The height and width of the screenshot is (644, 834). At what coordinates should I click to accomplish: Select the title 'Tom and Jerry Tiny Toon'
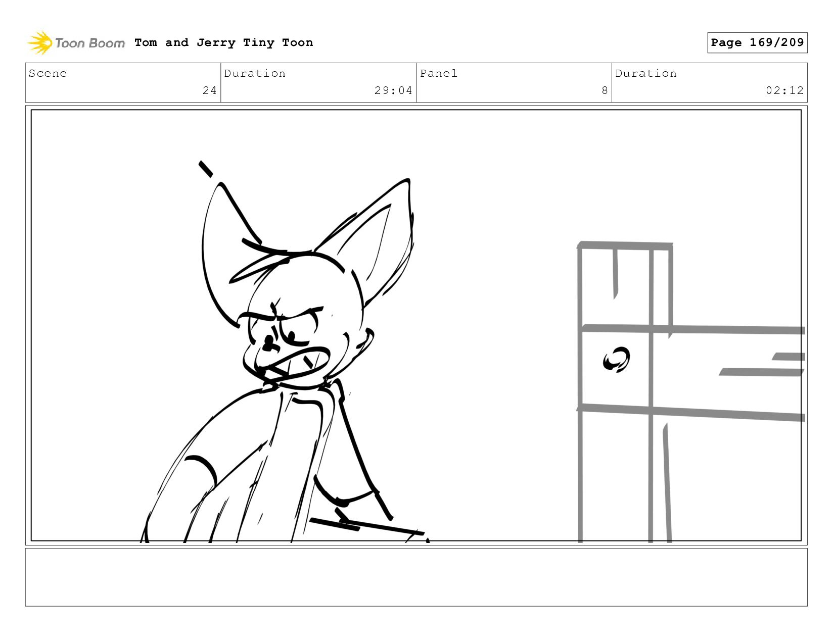coord(223,42)
